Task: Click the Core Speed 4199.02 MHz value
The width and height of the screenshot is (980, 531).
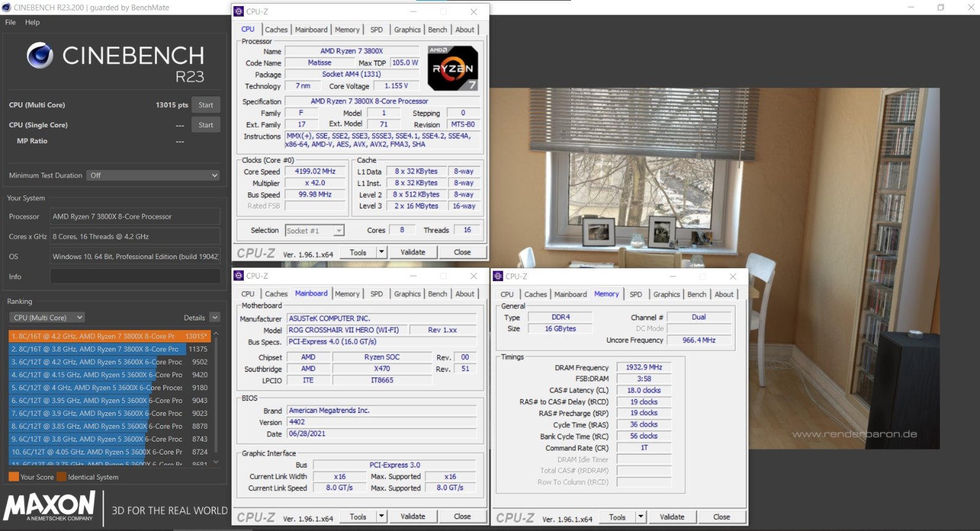Action: tap(315, 171)
